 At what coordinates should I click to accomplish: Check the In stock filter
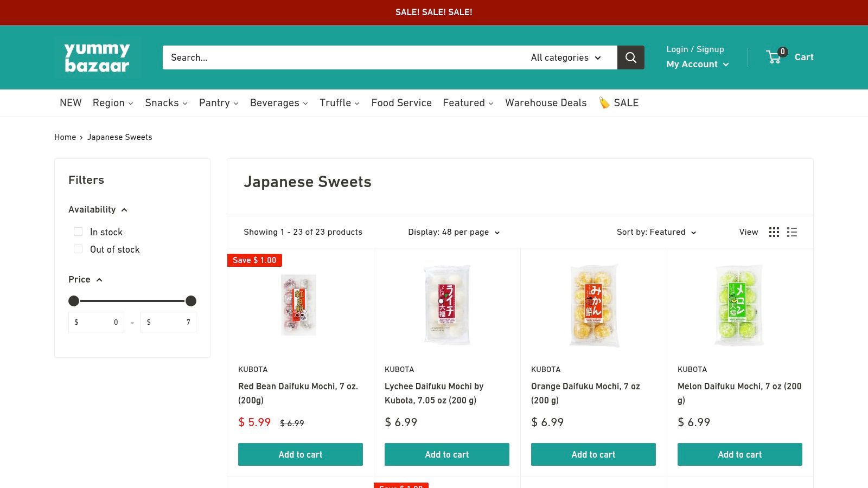click(78, 232)
